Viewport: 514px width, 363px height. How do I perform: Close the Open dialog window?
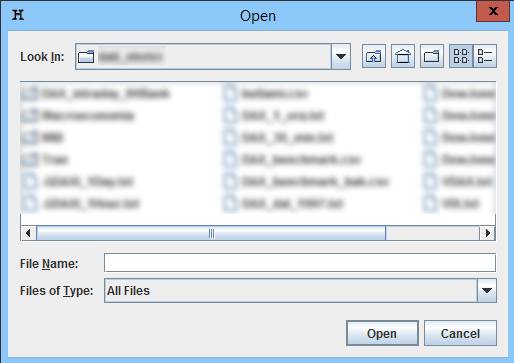point(493,11)
